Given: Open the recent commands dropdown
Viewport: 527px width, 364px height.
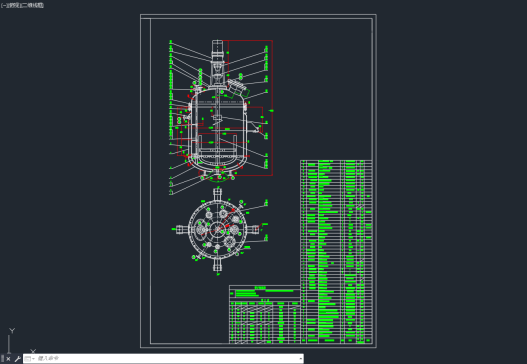Looking at the screenshot, I should pos(30,359).
